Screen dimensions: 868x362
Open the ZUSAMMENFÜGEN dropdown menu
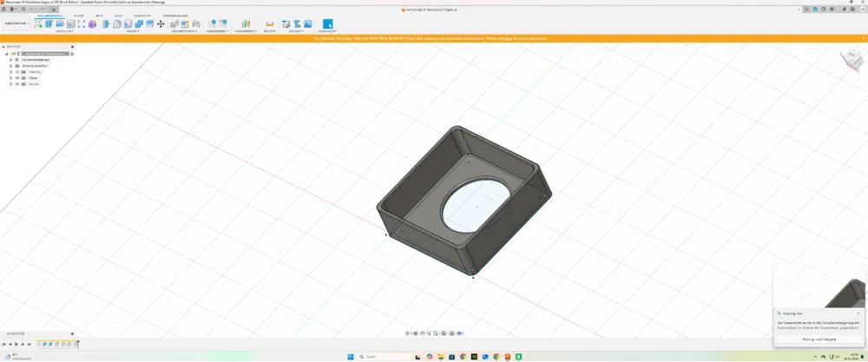point(184,31)
